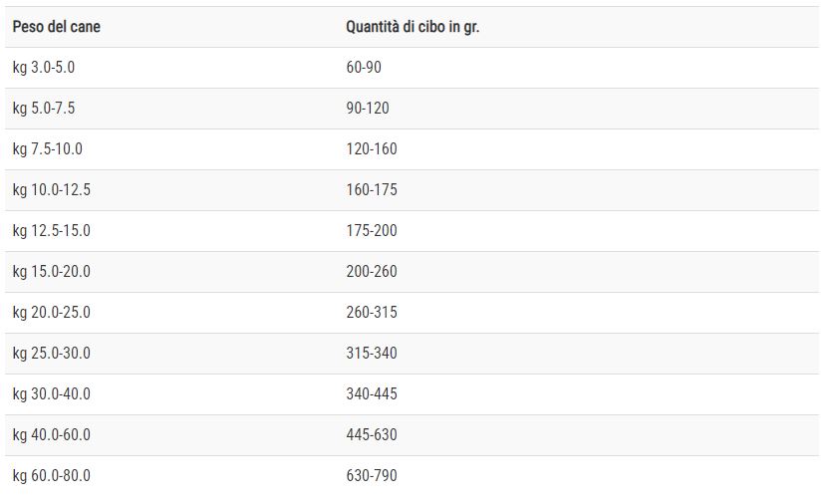Viewport: 827px width, 504px height.
Task: Click the '175-200' quantity cell
Action: [372, 231]
